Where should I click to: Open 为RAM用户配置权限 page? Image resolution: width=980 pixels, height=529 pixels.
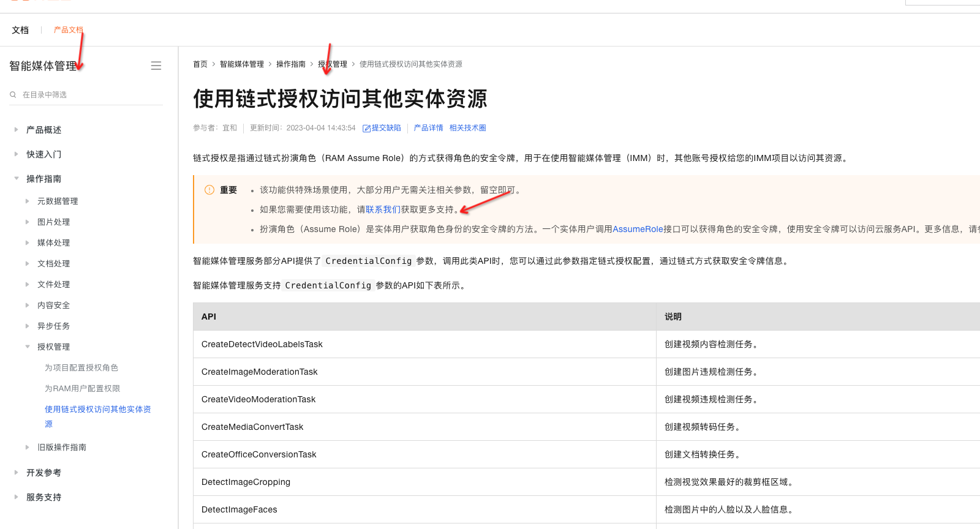[x=82, y=388]
